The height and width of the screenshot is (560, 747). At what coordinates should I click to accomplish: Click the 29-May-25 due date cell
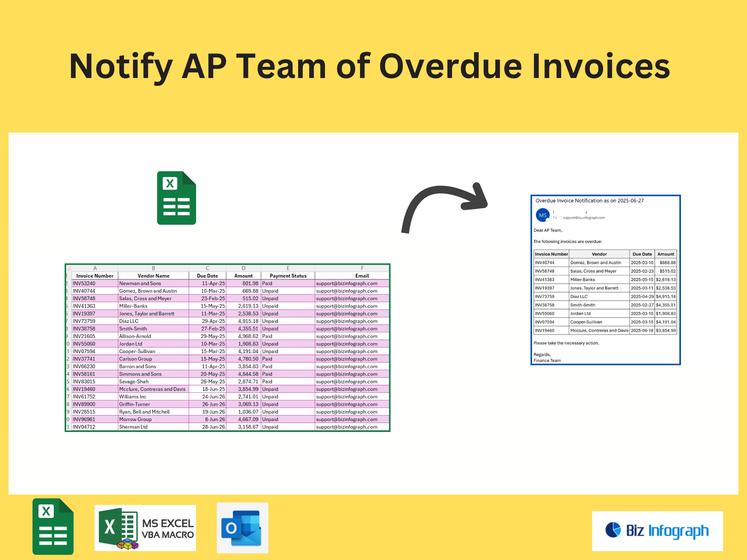click(207, 336)
